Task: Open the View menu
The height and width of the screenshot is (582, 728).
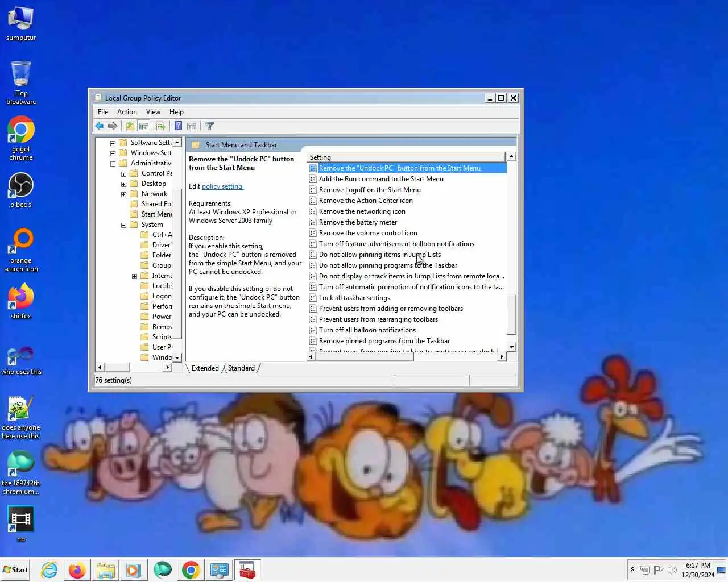Action: [153, 112]
